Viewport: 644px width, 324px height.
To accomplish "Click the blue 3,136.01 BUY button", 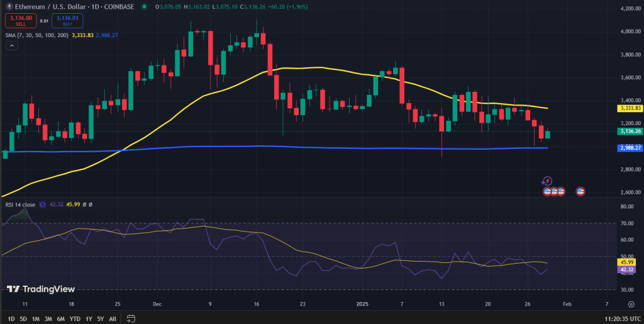I will pyautogui.click(x=67, y=21).
